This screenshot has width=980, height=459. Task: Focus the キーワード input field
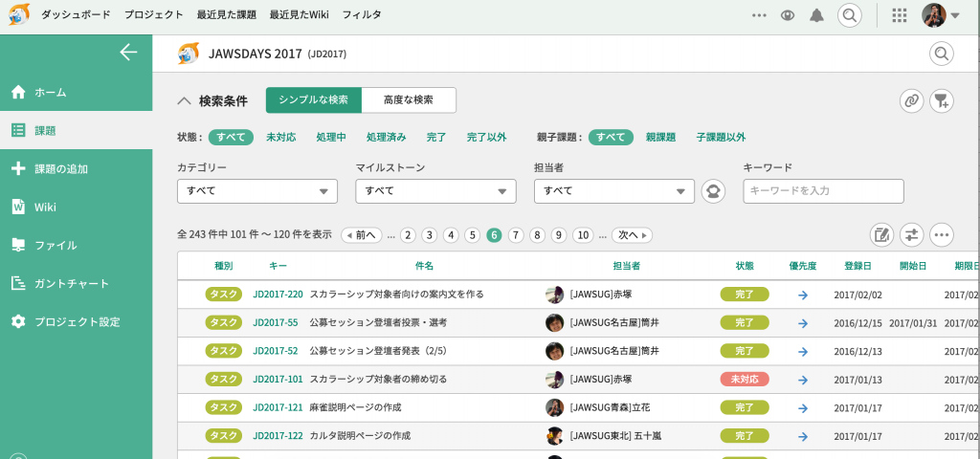click(823, 191)
